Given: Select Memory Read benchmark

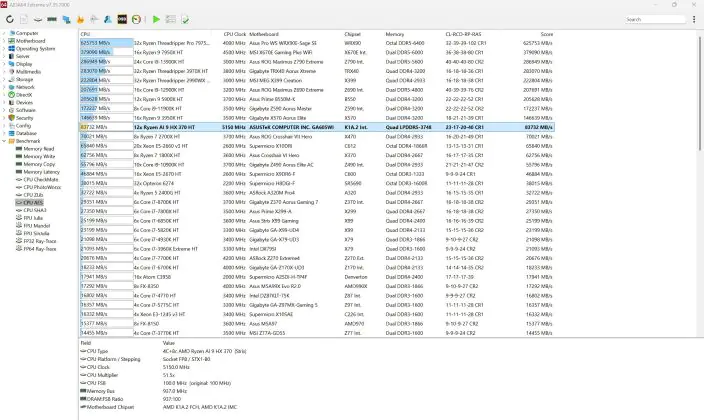Looking at the screenshot, I should [x=39, y=149].
